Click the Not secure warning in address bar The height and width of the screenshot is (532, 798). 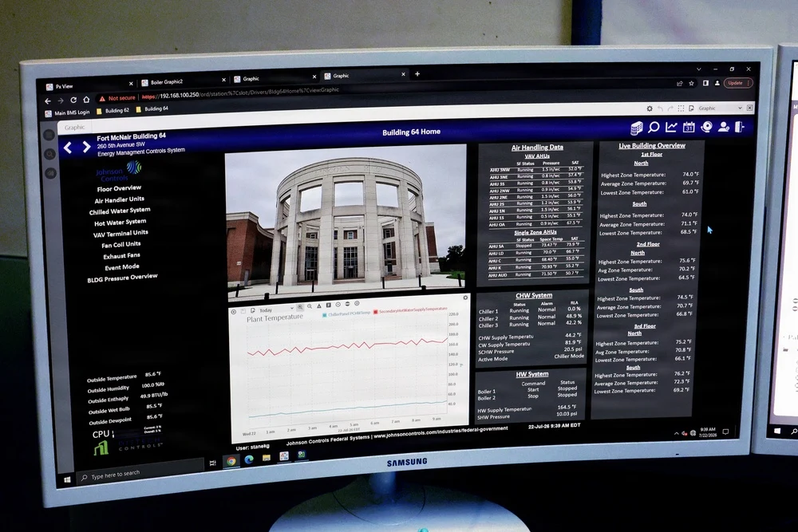117,98
